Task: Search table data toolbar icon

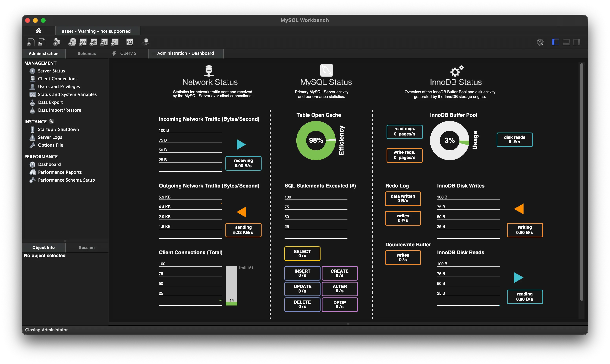Action: [x=130, y=42]
